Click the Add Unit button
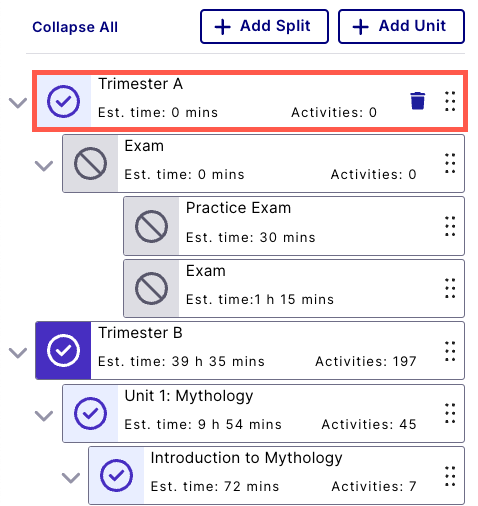 click(x=401, y=26)
